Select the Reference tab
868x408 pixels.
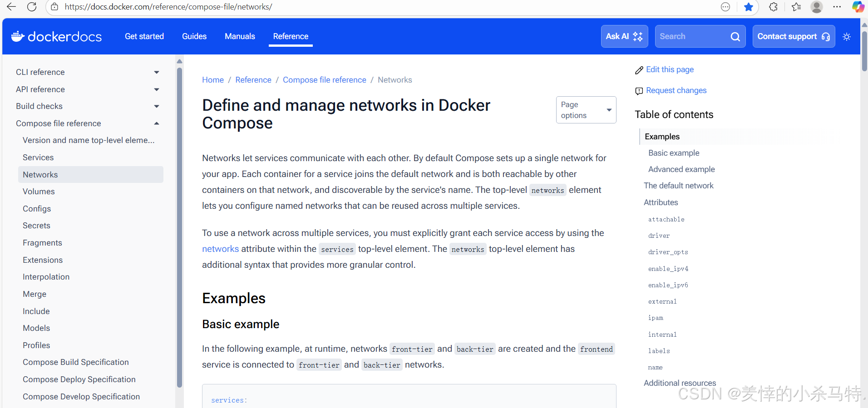(x=291, y=36)
